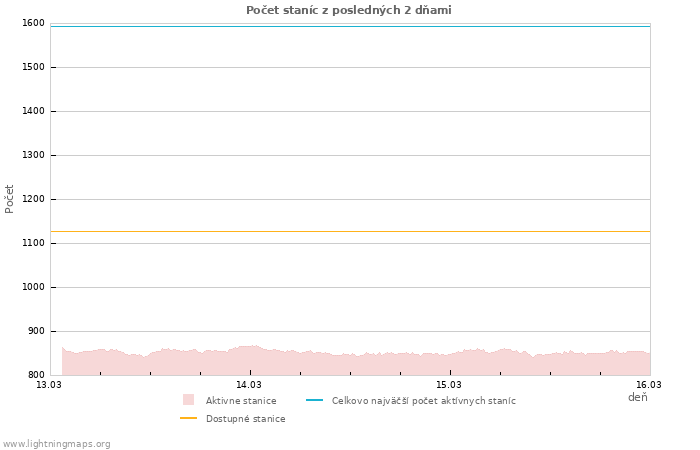This screenshot has height=450, width=700.
Task: Click the deň x-axis label
Action: pos(637,398)
